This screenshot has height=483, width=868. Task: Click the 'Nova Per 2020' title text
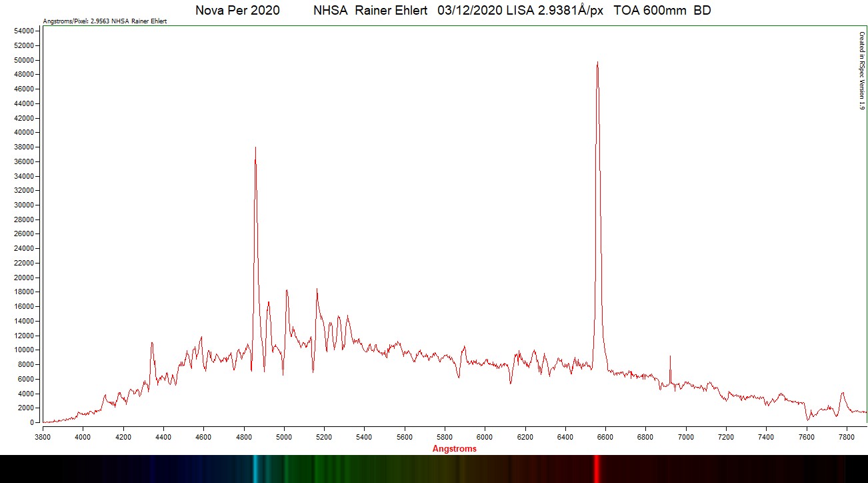tap(237, 11)
